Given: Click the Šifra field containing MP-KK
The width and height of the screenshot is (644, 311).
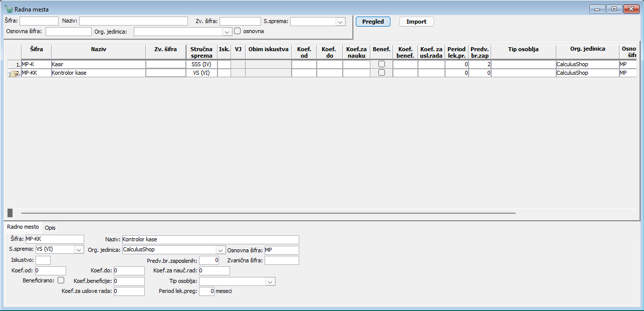Looking at the screenshot, I should [55, 239].
